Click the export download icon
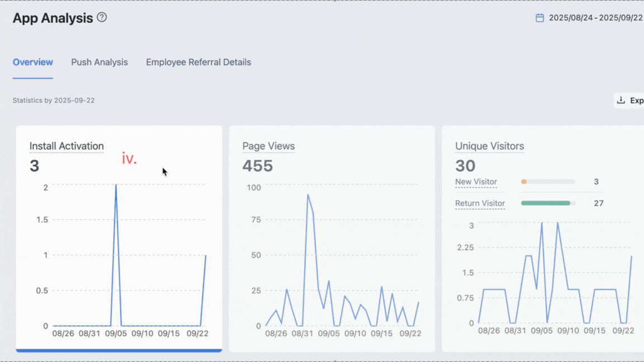Image resolution: width=644 pixels, height=362 pixels. pyautogui.click(x=621, y=100)
